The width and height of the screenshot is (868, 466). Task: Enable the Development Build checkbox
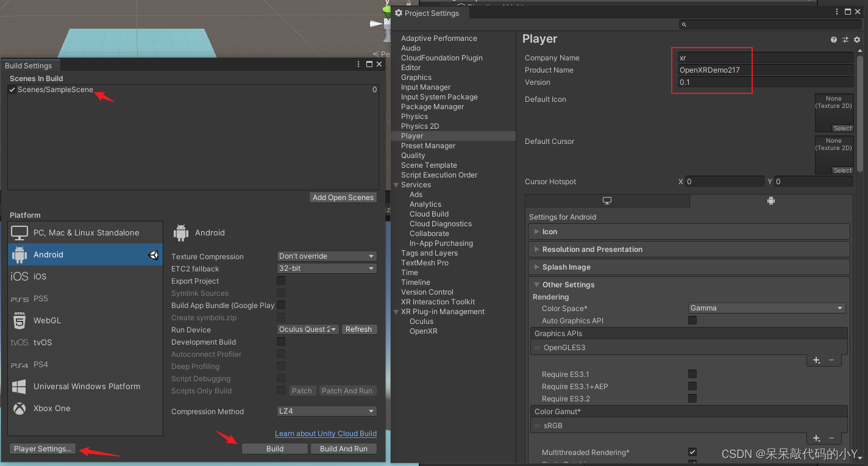point(281,342)
